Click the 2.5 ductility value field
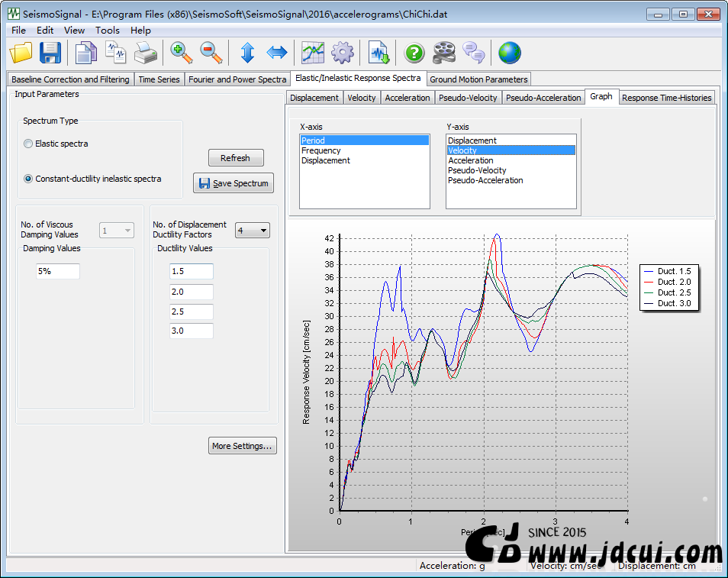 click(x=192, y=312)
